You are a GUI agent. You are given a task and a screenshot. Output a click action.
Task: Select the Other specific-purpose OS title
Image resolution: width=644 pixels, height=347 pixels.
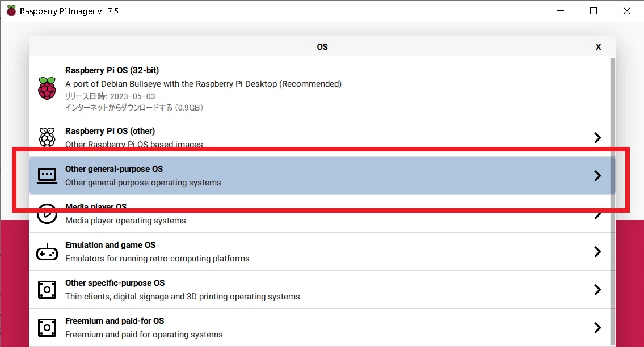[x=115, y=283]
